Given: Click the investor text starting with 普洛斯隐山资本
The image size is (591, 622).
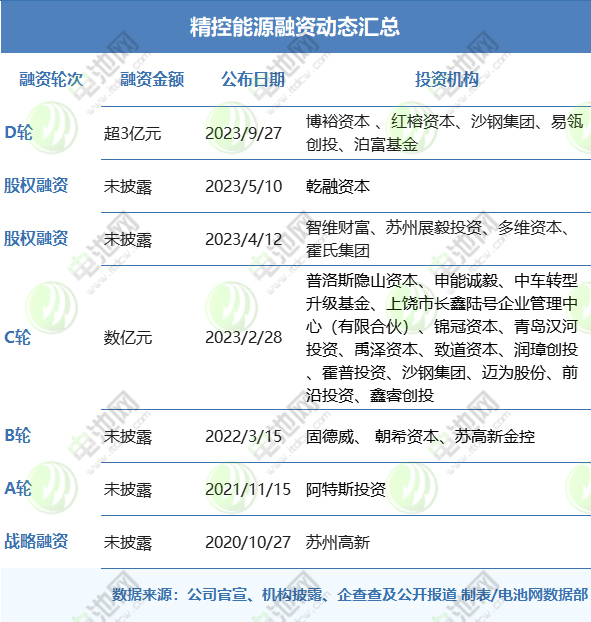Looking at the screenshot, I should 442,338.
